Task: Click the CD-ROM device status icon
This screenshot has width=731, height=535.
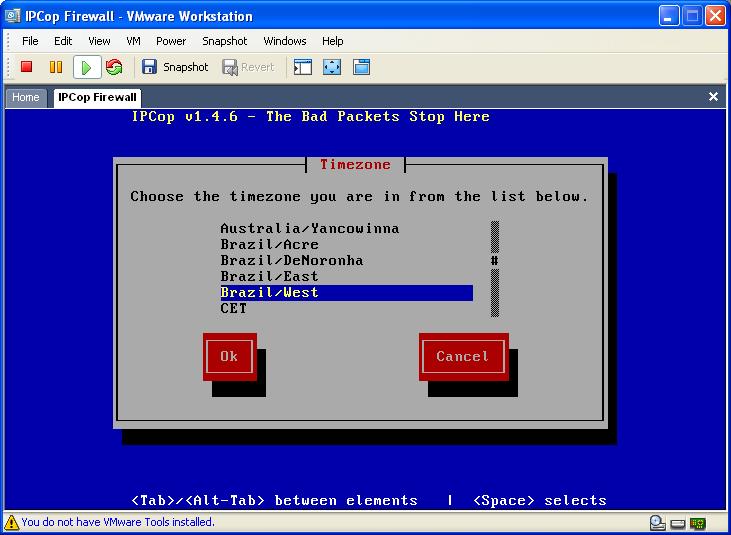Action: (x=657, y=523)
